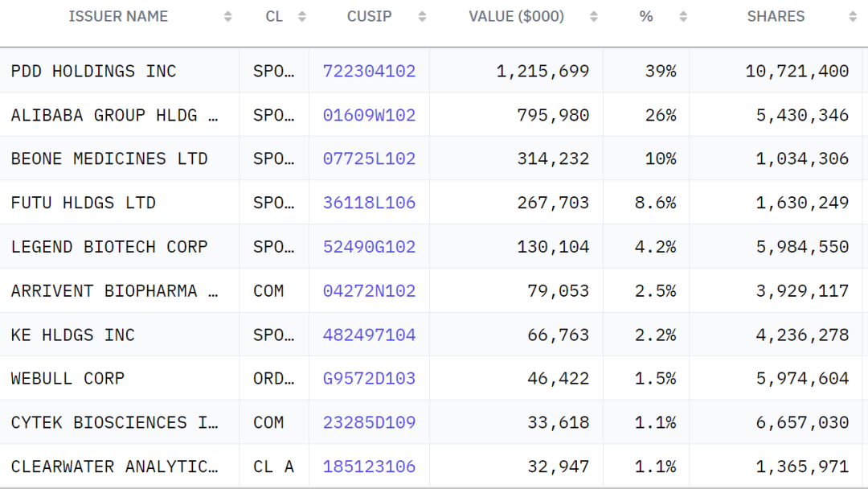Sort by the Issuer Name column header

click(x=118, y=17)
